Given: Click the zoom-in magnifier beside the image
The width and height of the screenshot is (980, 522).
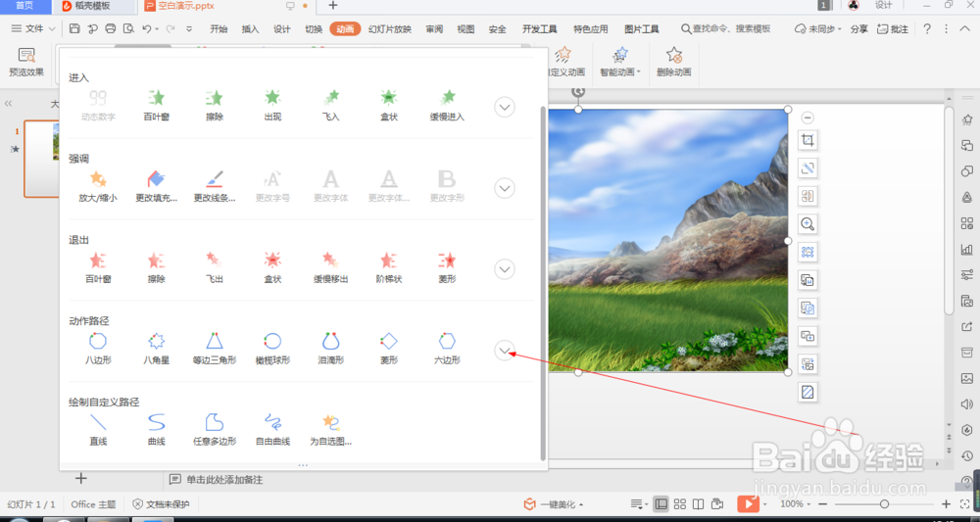Looking at the screenshot, I should (x=808, y=224).
